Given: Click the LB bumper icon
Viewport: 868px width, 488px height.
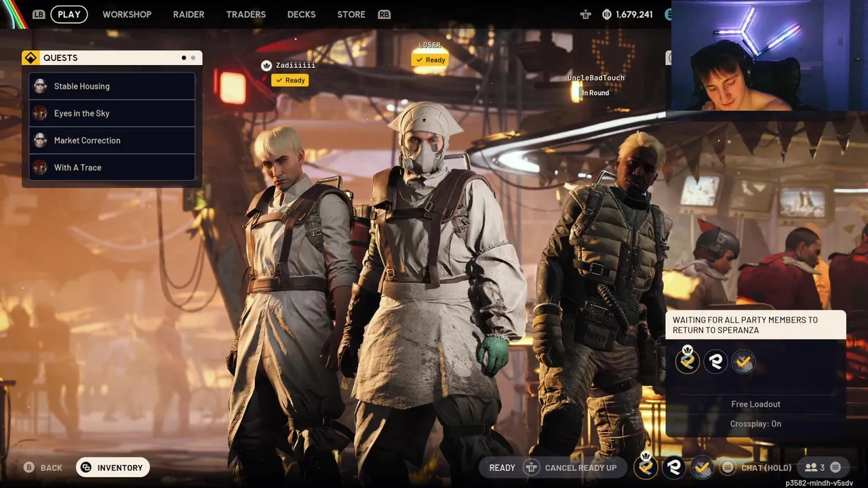Looking at the screenshot, I should click(39, 14).
